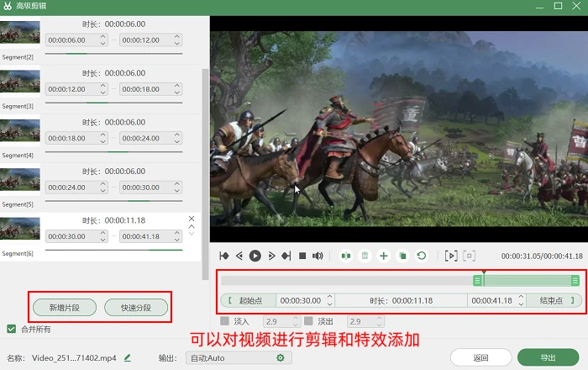This screenshot has width=588, height=370.
Task: Select the Segment[6] thumbnail
Action: pos(20,229)
